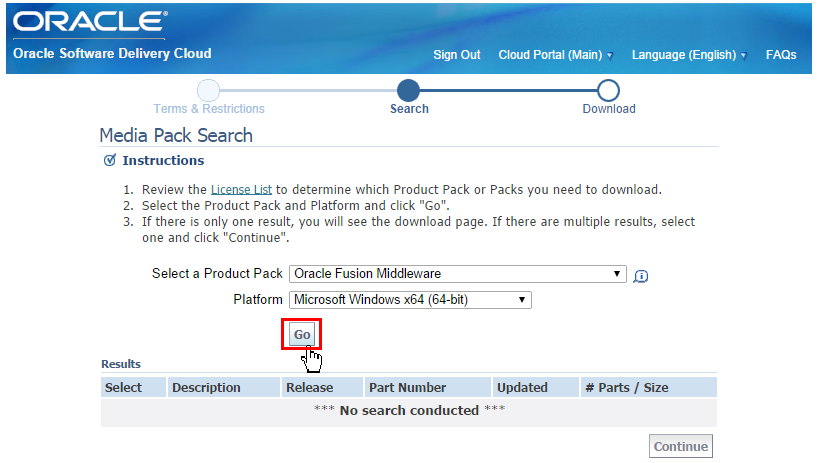Click the product pack info icon
Viewport: 818px width, 463px height.
[x=641, y=276]
